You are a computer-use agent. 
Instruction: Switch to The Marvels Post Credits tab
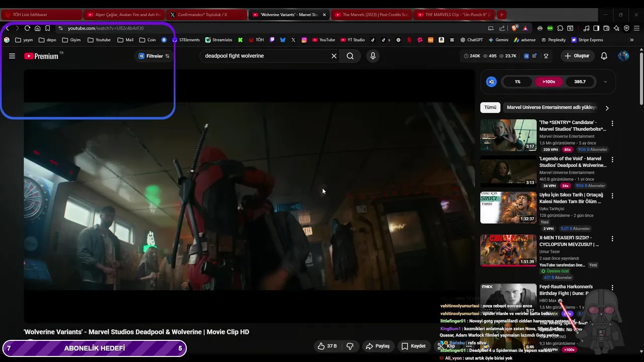371,15
